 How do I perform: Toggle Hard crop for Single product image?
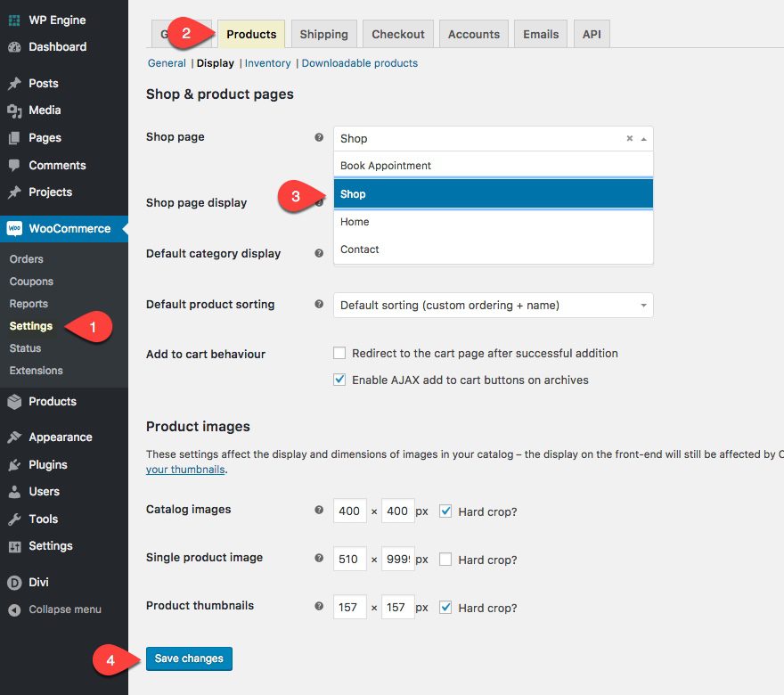(x=445, y=560)
